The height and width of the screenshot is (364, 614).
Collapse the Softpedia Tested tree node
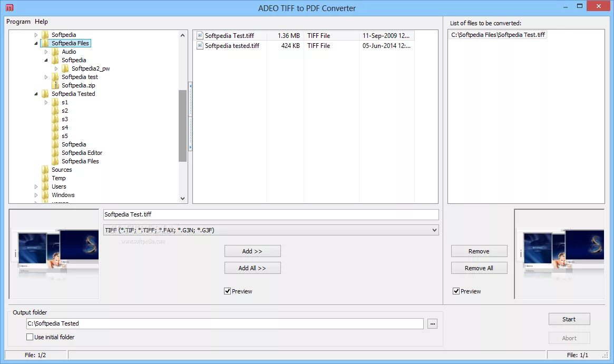point(36,94)
